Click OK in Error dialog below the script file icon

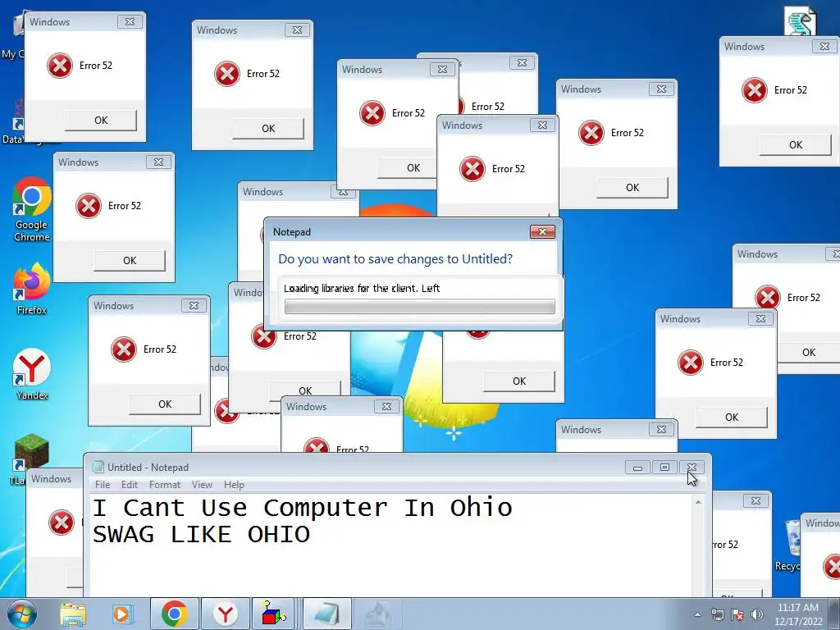[796, 145]
